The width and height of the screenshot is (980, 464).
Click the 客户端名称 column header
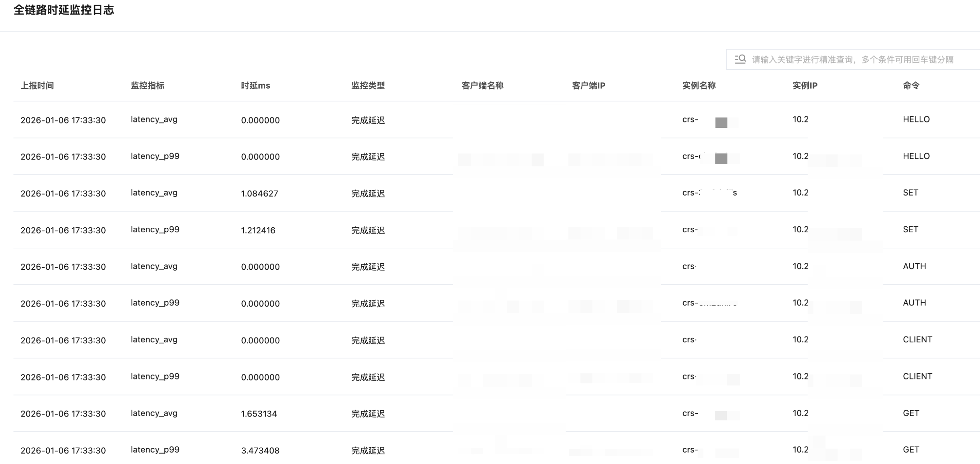point(482,85)
